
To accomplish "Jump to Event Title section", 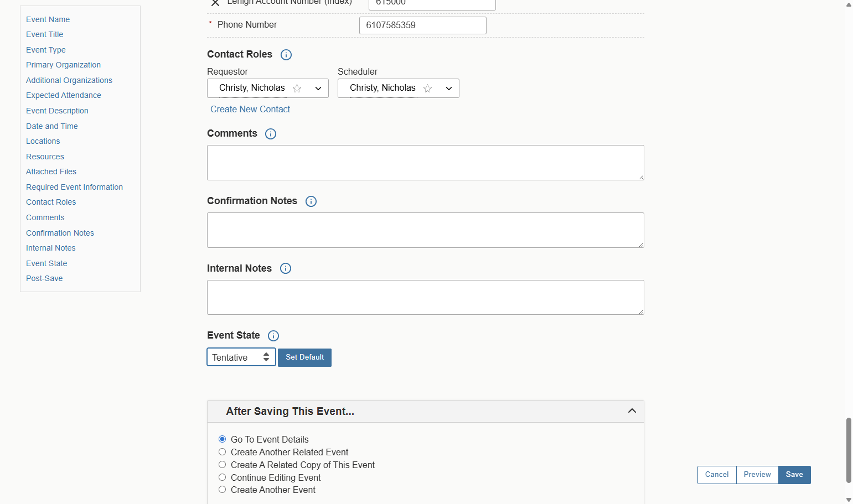I will 44,34.
